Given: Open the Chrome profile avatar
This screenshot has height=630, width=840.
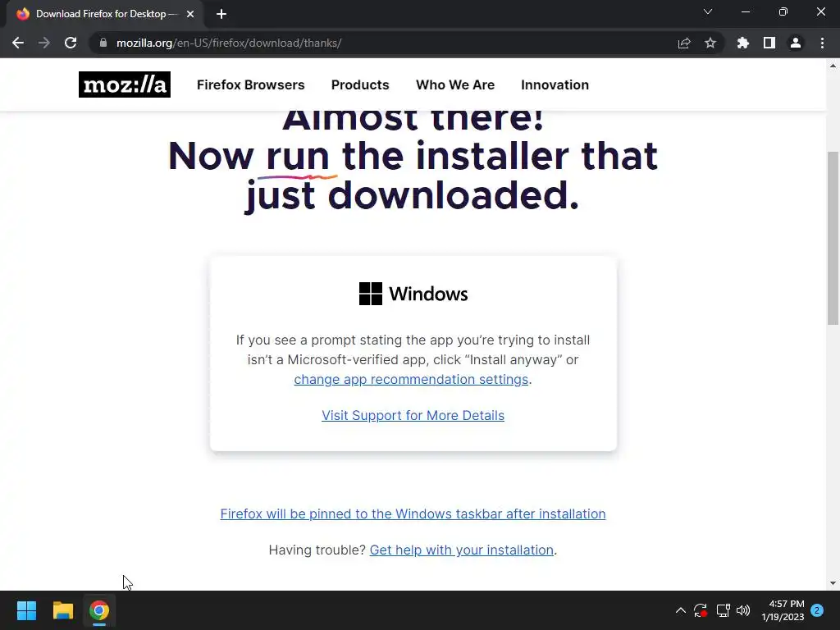Looking at the screenshot, I should click(796, 43).
